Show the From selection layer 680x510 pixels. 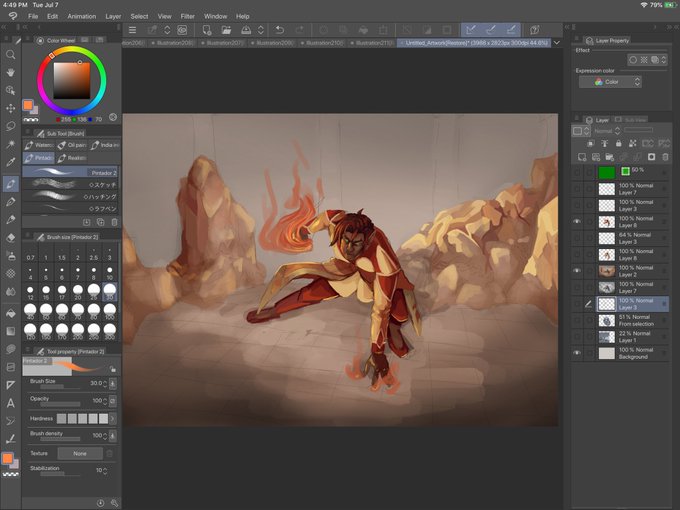click(577, 320)
